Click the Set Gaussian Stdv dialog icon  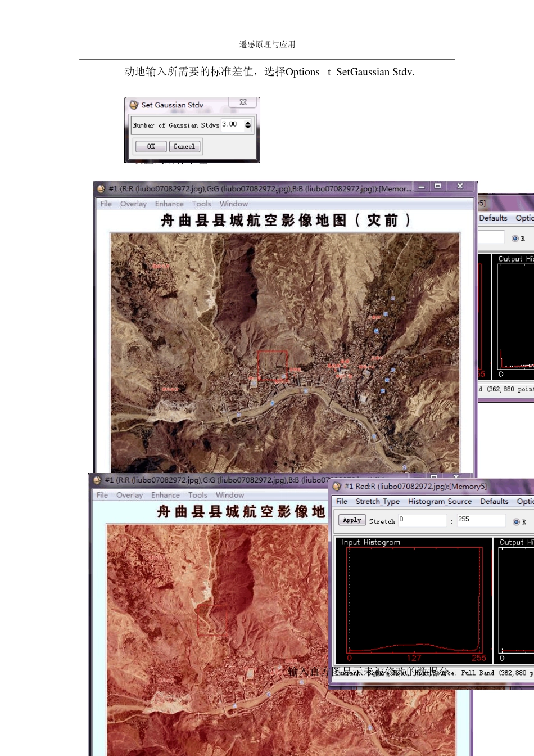pyautogui.click(x=134, y=105)
